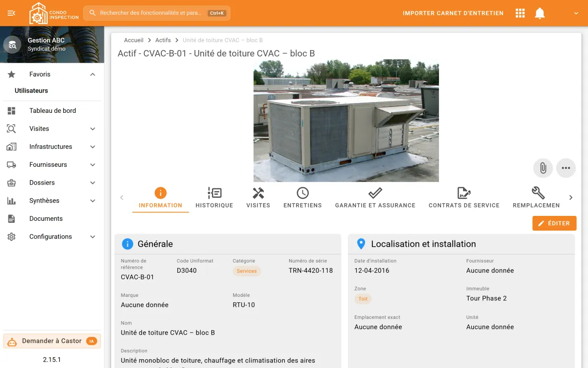Open the rooftop CVAC unit photo
Screen dimensions: 588x368
coord(346,121)
